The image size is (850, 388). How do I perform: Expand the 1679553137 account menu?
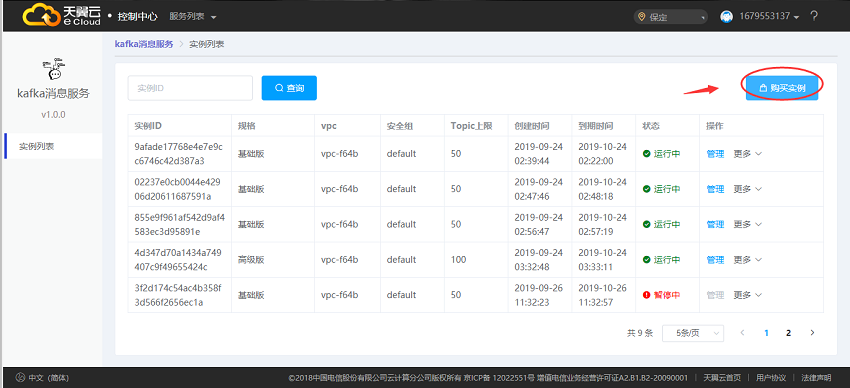click(x=769, y=17)
